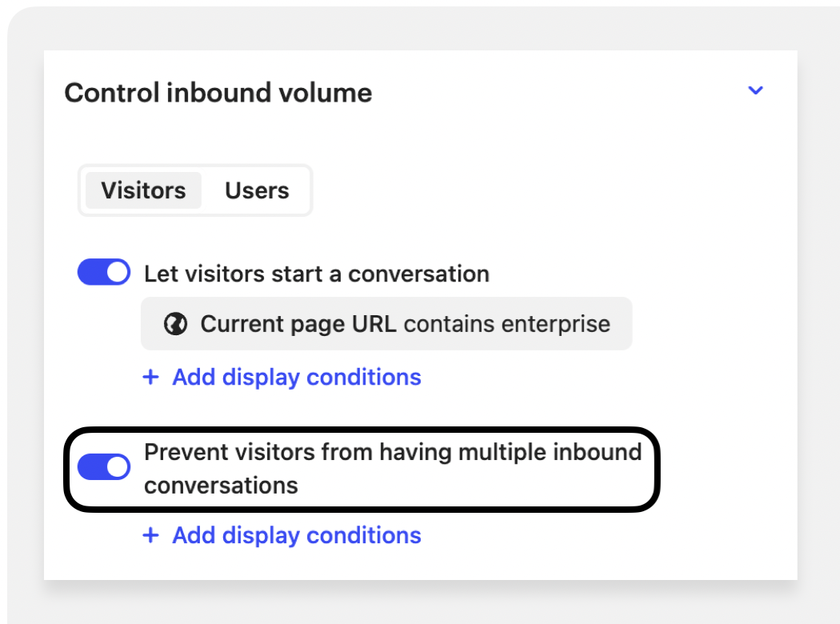Add display conditions for preventing multiple conversations
Viewport: 840px width, 624px height.
[296, 535]
